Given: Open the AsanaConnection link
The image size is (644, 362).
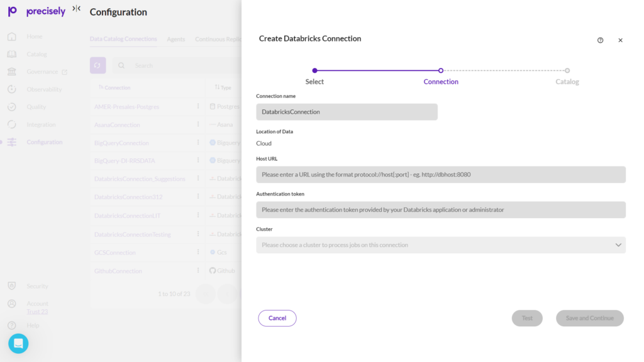Looking at the screenshot, I should click(x=117, y=125).
